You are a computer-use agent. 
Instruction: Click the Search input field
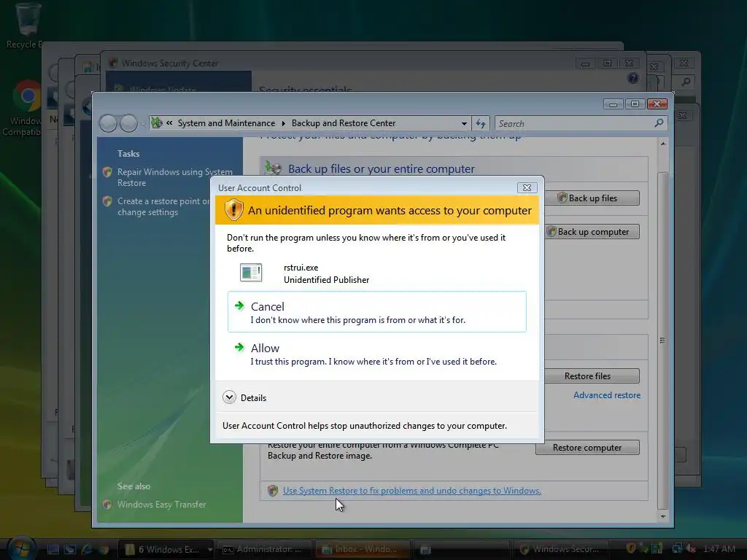(575, 124)
